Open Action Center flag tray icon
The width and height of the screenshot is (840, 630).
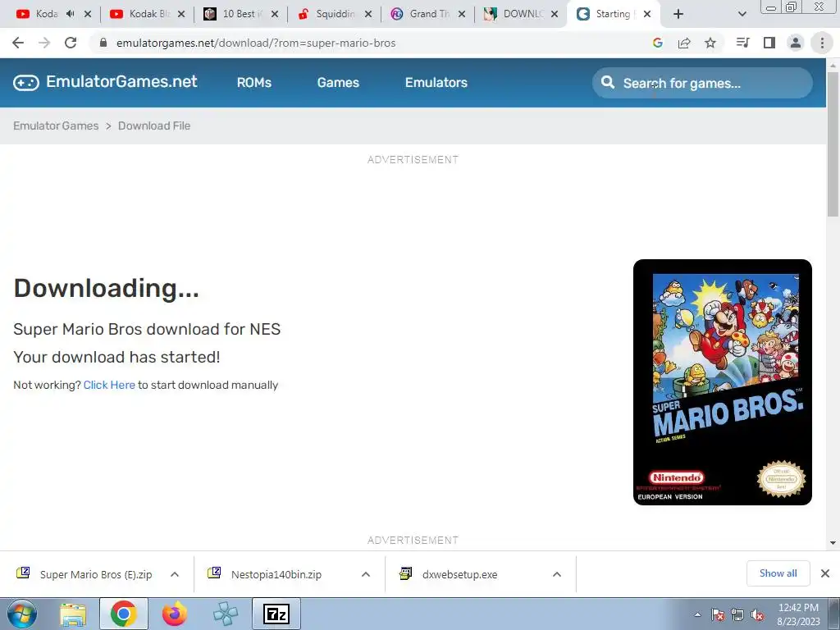coord(718,615)
